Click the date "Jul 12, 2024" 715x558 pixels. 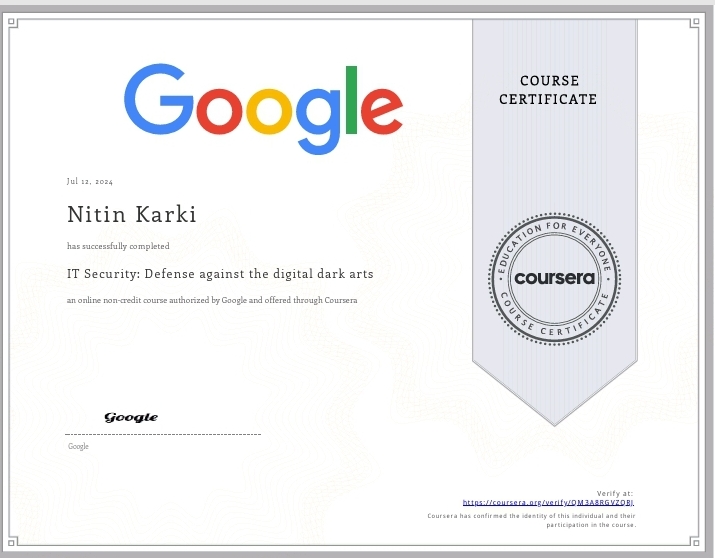(90, 181)
